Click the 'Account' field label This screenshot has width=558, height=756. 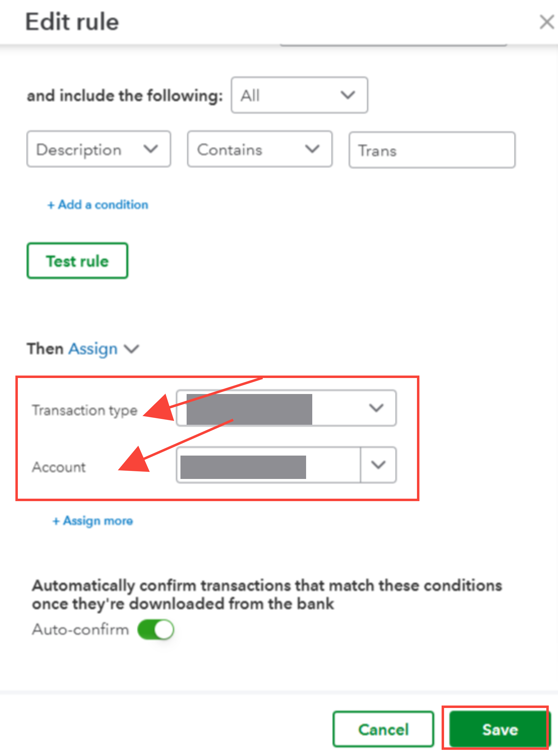point(59,467)
